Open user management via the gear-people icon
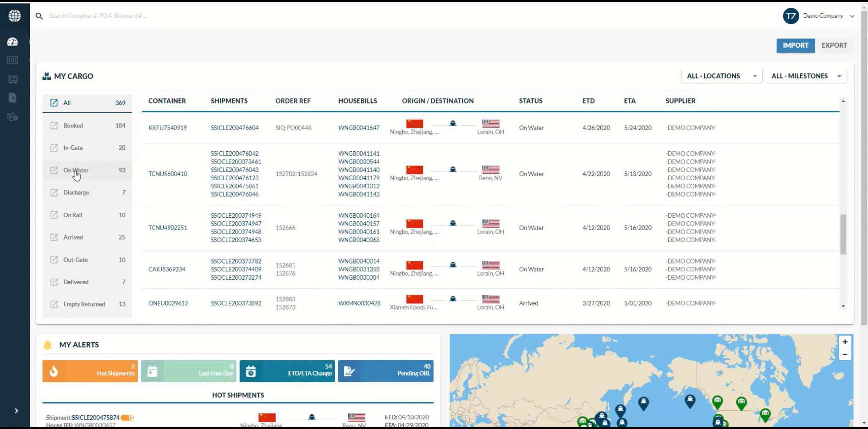 (13, 117)
